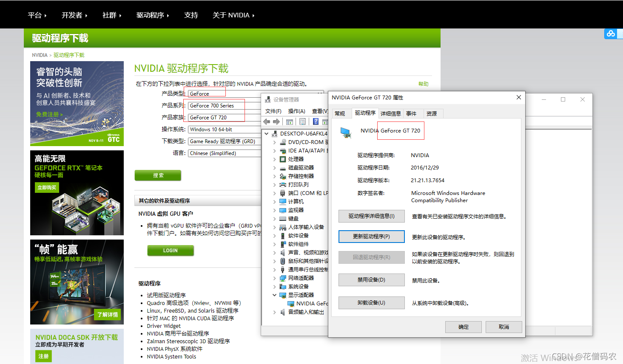Click 监视器 monitor icon
Image resolution: width=623 pixels, height=364 pixels.
[283, 210]
